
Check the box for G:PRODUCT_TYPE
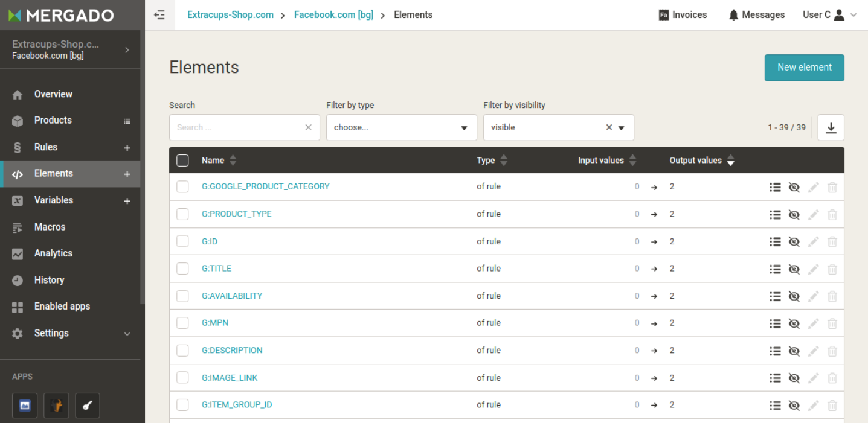(x=182, y=214)
